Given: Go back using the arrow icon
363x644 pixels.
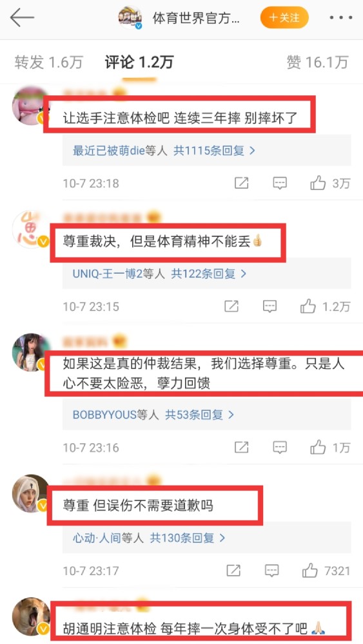Looking at the screenshot, I should coord(22,17).
